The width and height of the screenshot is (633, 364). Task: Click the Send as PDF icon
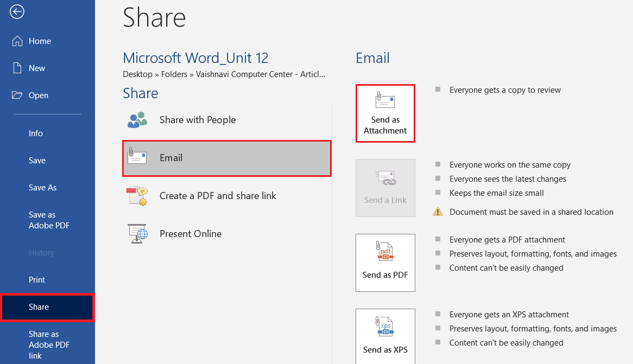click(385, 251)
